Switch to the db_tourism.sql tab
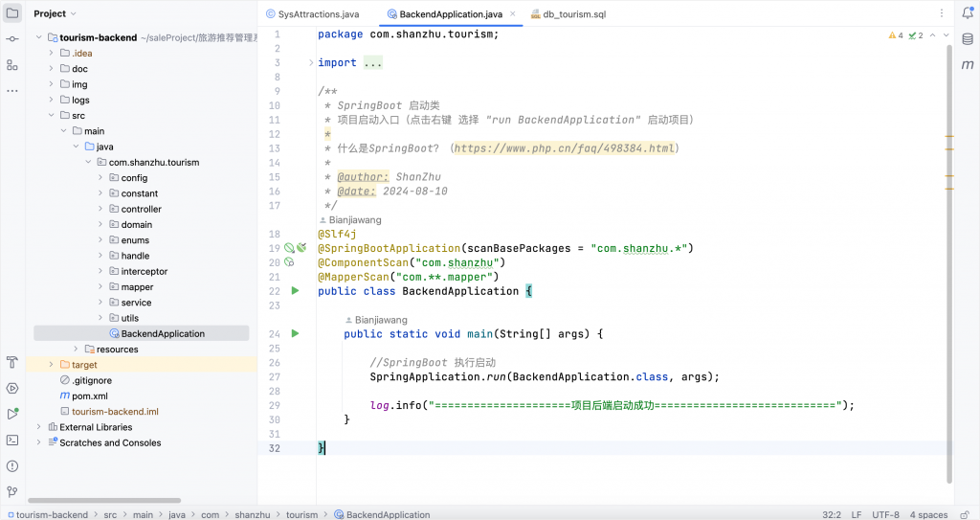Screen dimensions: 980x520 click(573, 14)
